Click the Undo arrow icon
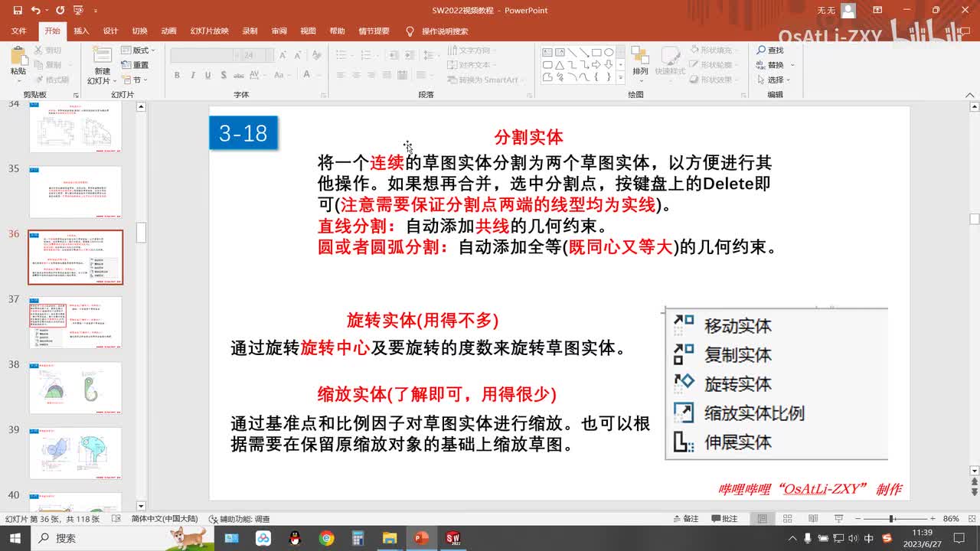The width and height of the screenshot is (980, 551). 36,11
